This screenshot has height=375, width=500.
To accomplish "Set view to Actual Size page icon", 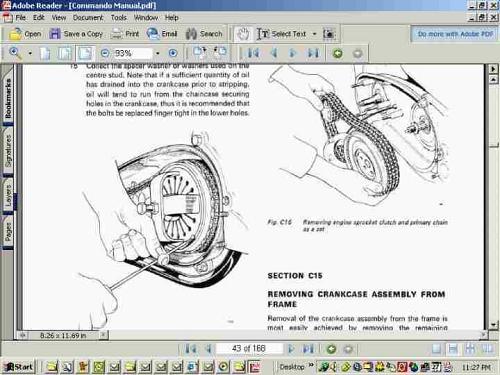I will pos(45,53).
